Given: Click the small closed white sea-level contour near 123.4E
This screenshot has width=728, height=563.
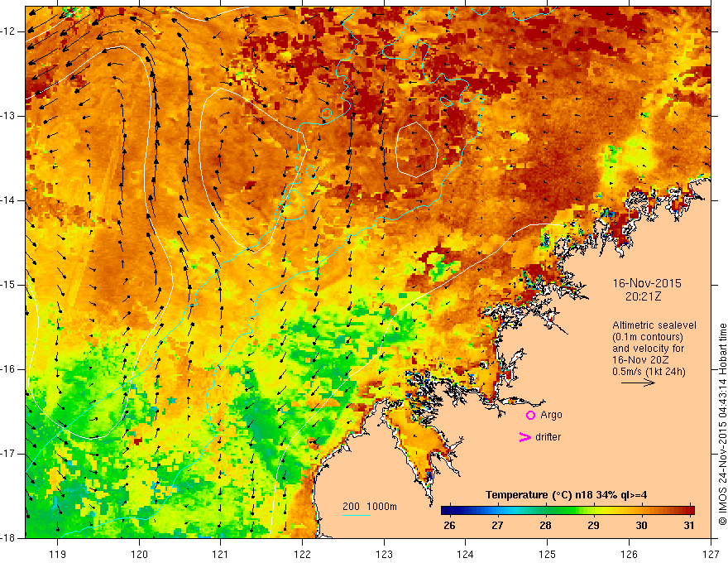Looking at the screenshot, I should (416, 150).
